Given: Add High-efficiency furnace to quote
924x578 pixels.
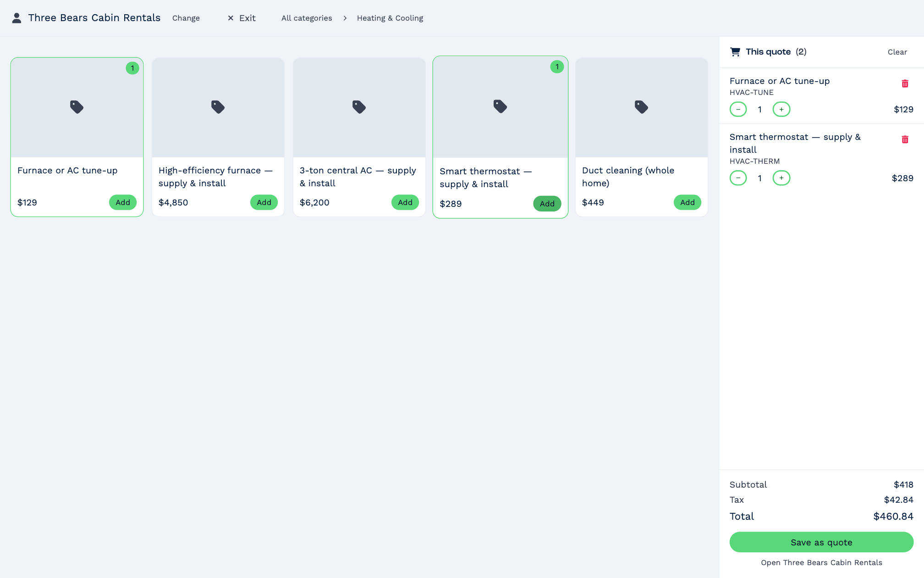Looking at the screenshot, I should point(264,202).
